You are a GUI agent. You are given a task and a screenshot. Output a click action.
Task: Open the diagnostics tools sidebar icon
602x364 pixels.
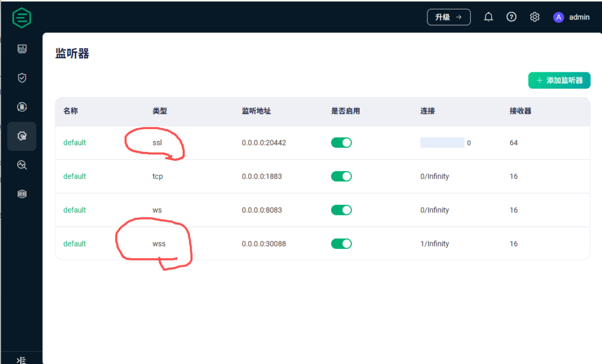coord(22,165)
